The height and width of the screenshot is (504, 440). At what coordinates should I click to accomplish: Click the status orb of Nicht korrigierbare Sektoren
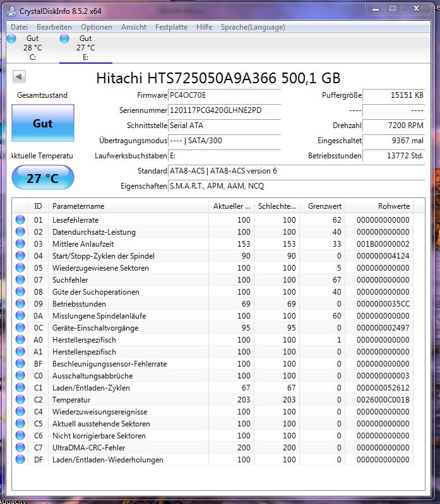[20, 435]
